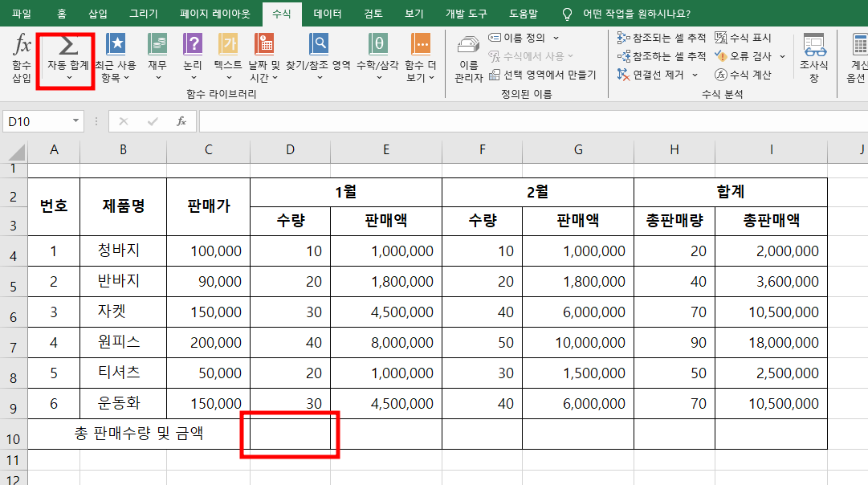Open Logical (논리) functions
Image resolution: width=868 pixels, height=485 pixels.
[x=193, y=58]
